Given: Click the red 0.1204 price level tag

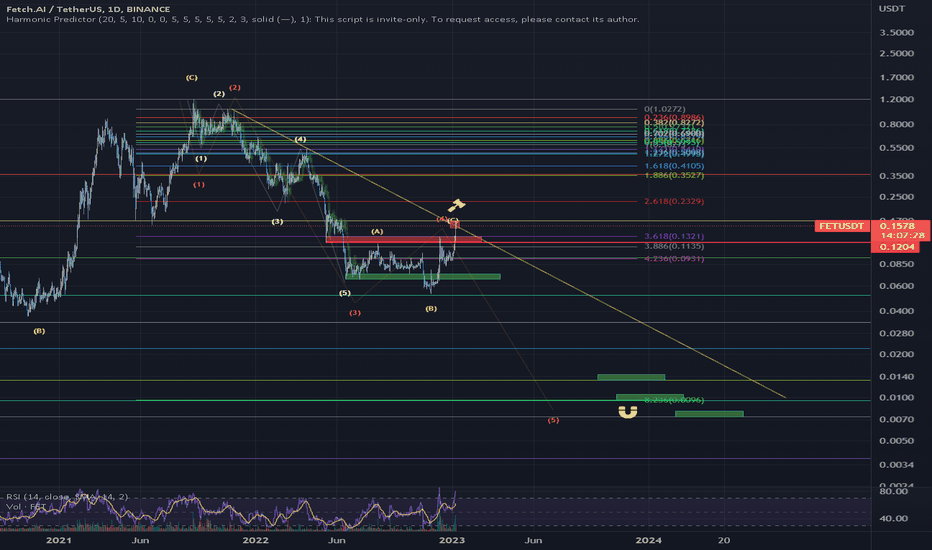Looking at the screenshot, I should [895, 247].
